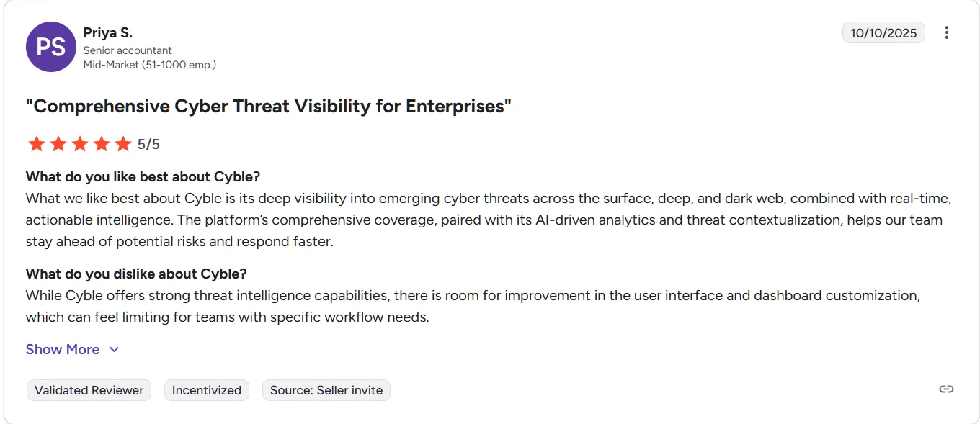Click the Source: Seller invite badge
Image resolution: width=980 pixels, height=424 pixels.
pos(326,390)
